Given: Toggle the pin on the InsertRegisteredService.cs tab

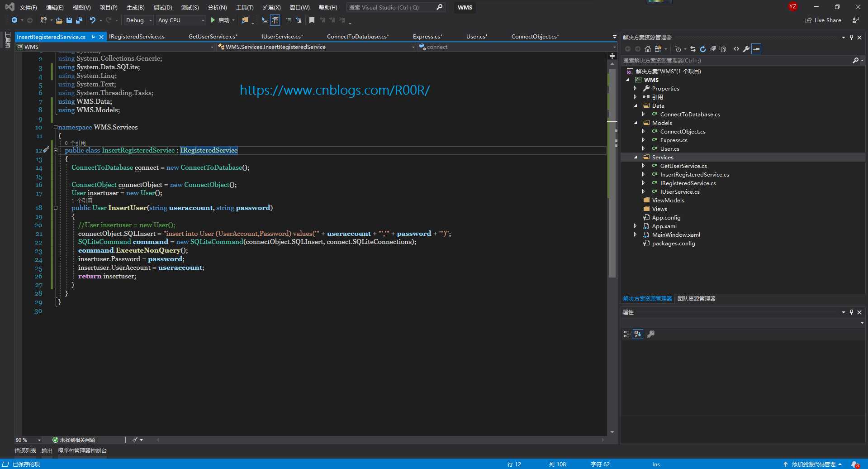Looking at the screenshot, I should (93, 37).
